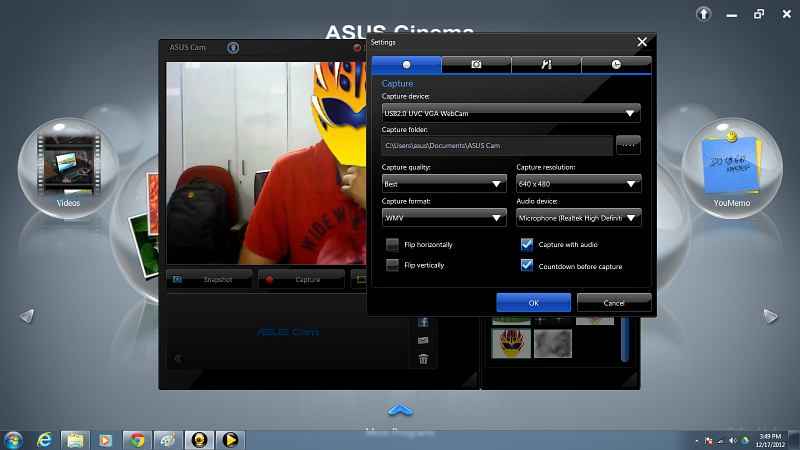Uncheck Countdown before capture
800x450 pixels.
click(x=527, y=266)
